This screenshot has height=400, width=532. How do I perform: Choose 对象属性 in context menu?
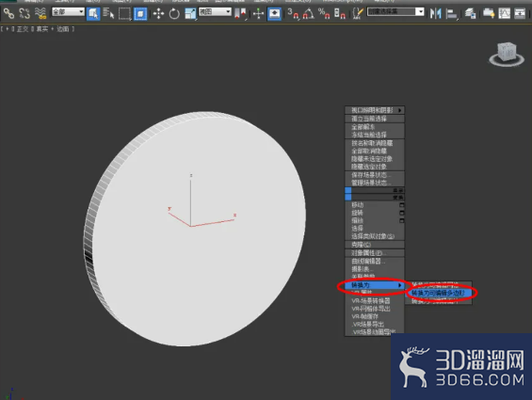point(375,253)
